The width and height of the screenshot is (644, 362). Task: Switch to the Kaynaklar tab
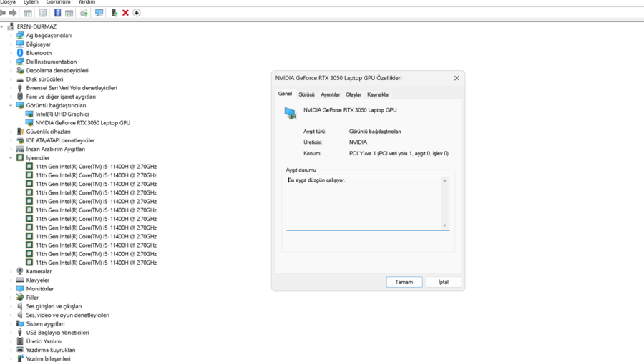(379, 94)
